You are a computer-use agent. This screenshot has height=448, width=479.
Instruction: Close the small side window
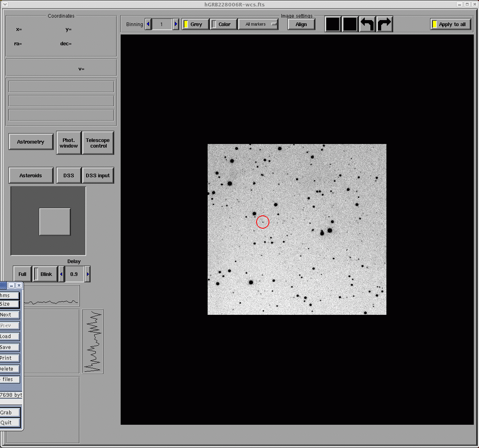[19, 286]
